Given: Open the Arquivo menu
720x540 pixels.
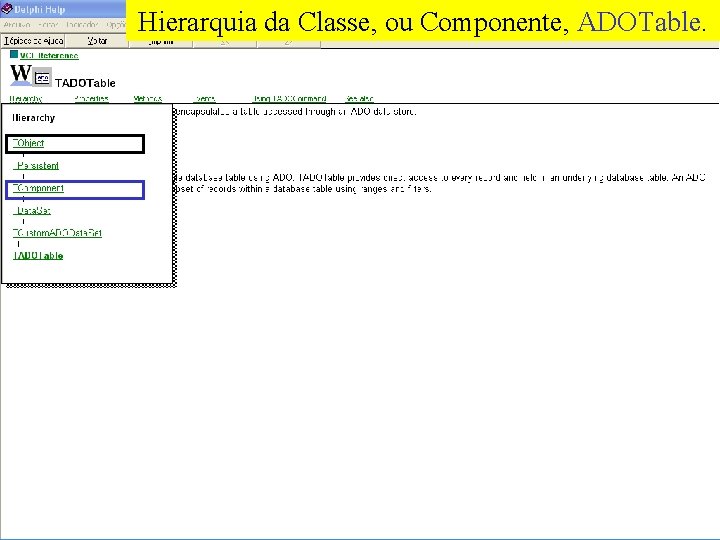Looking at the screenshot, I should point(17,25).
